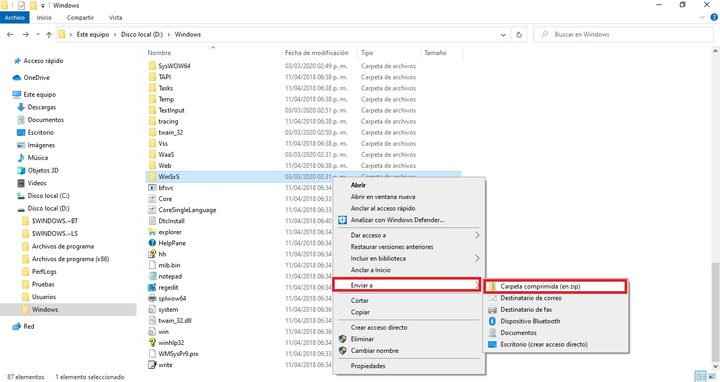
Task: Select the winhlp32 file icon
Action: click(152, 343)
